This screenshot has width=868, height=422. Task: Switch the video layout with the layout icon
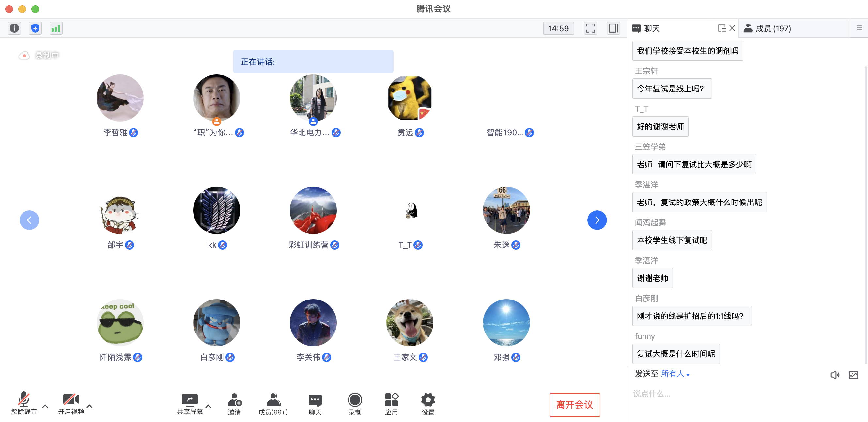(x=613, y=28)
